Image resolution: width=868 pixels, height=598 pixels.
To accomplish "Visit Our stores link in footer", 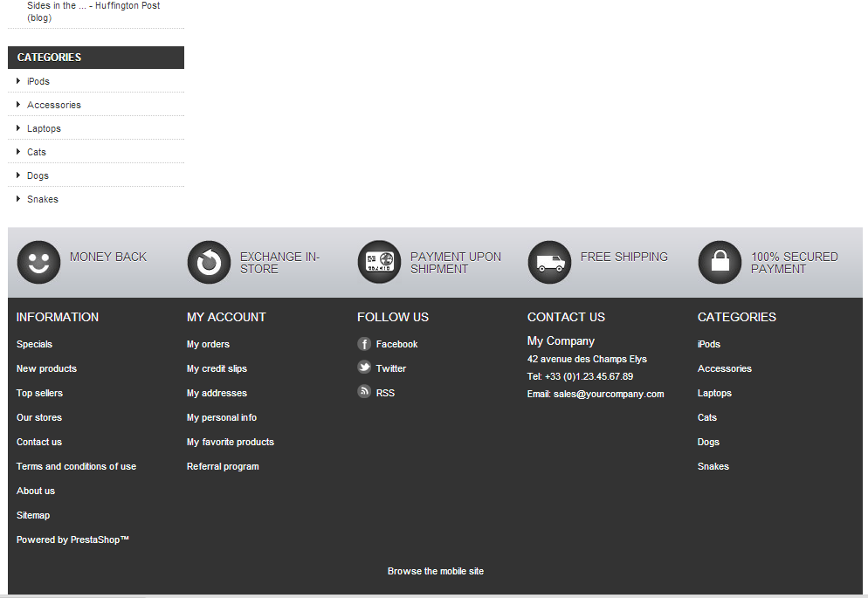I will tap(38, 417).
